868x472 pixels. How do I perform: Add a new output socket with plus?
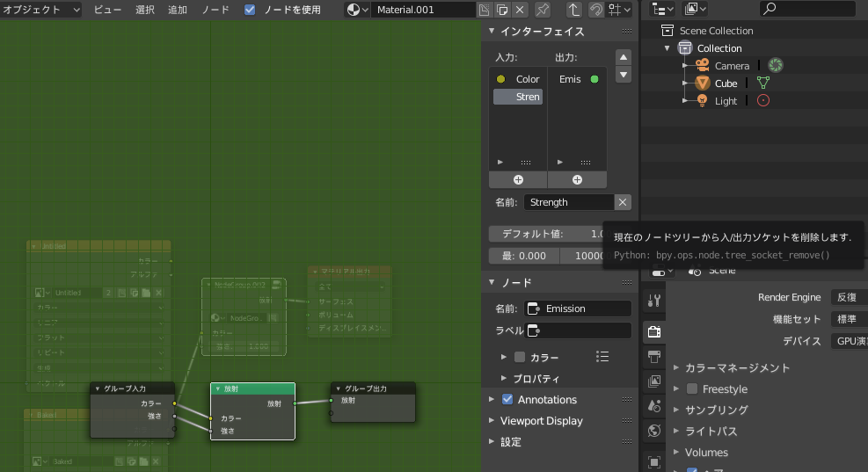coord(577,180)
